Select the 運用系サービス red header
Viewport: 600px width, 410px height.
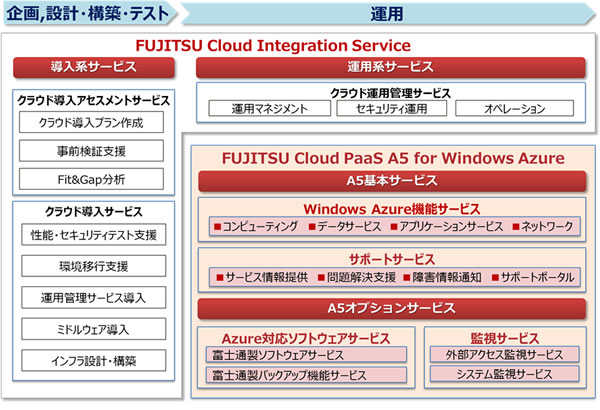(391, 67)
